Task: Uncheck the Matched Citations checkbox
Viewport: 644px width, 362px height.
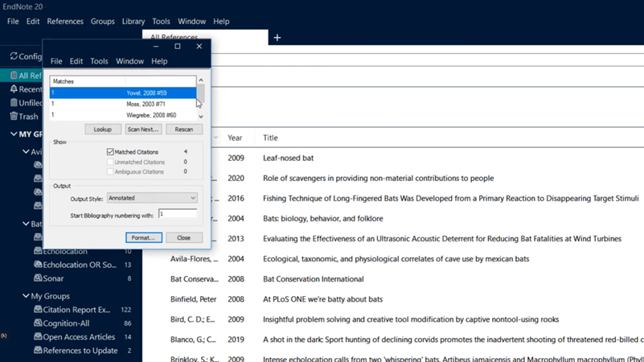Action: [110, 151]
